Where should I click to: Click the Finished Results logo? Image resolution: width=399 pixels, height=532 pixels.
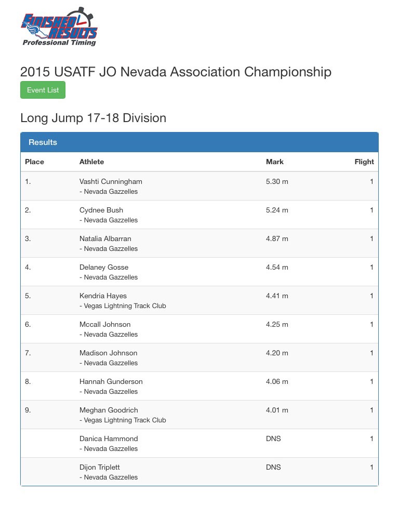[59, 27]
